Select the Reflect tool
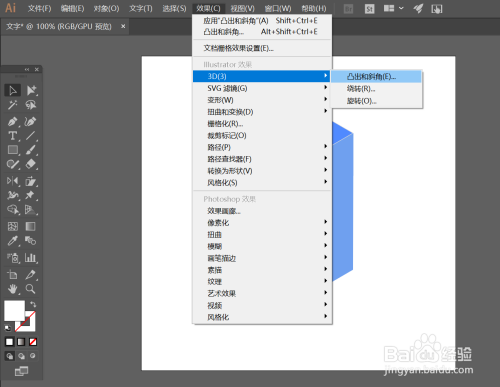The width and height of the screenshot is (500, 387). coord(13,181)
